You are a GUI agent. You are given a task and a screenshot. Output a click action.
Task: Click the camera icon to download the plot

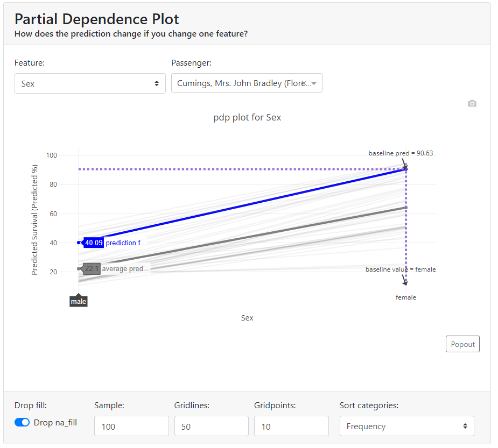tap(472, 103)
